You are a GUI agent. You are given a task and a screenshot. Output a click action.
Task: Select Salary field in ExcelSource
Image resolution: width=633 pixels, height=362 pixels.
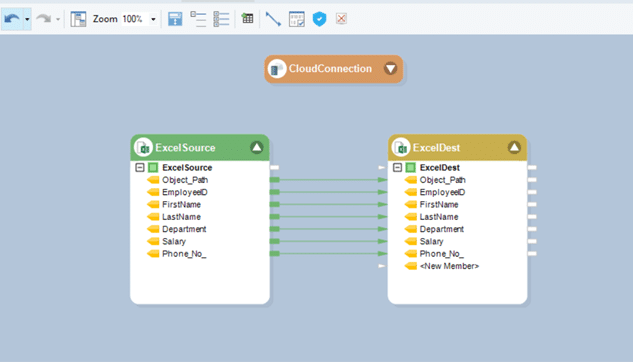tap(174, 241)
